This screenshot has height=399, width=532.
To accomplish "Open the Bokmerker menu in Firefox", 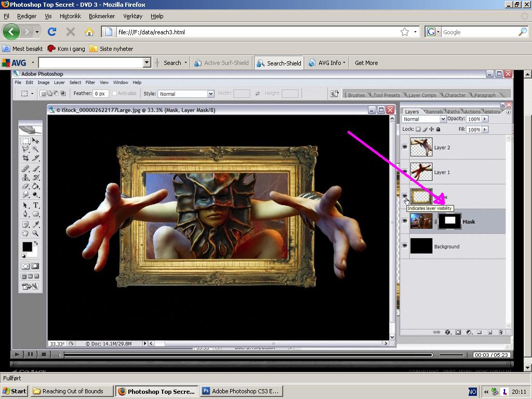I will pos(102,16).
